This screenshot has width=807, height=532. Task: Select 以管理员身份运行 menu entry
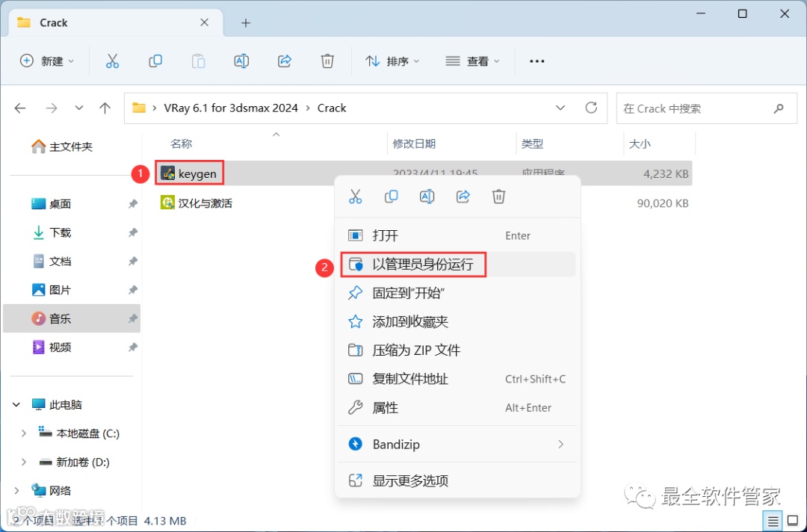tap(457, 265)
